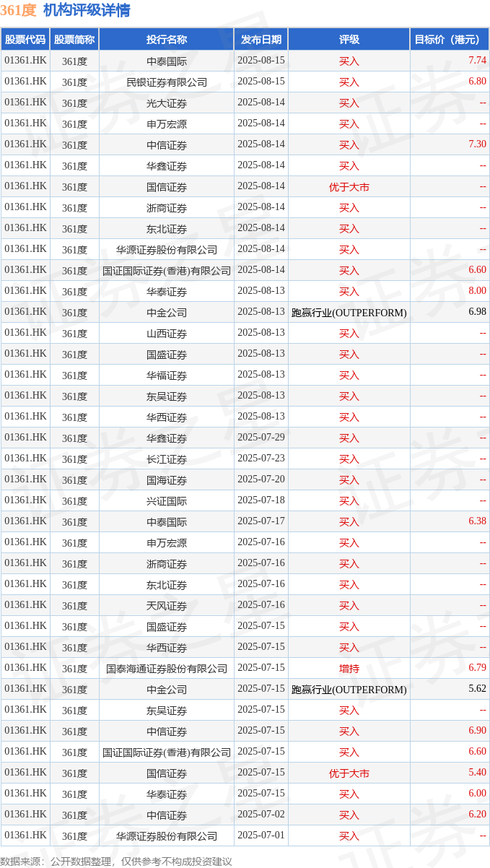The width and height of the screenshot is (490, 868).
Task: Select the date 2025-07-29 cell
Action: [x=261, y=438]
